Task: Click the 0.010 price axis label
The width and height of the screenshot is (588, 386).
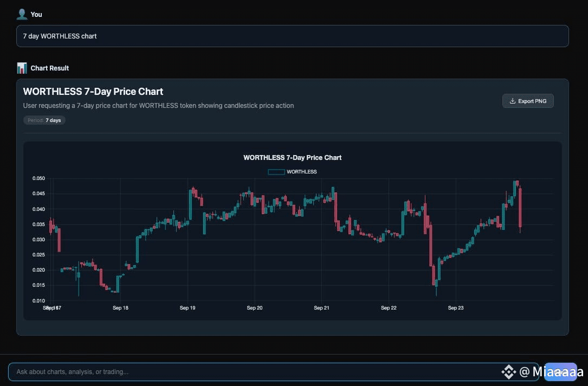Action: click(38, 300)
